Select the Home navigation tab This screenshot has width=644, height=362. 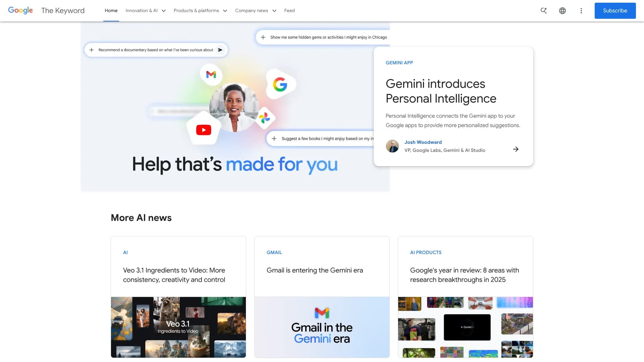pyautogui.click(x=111, y=11)
